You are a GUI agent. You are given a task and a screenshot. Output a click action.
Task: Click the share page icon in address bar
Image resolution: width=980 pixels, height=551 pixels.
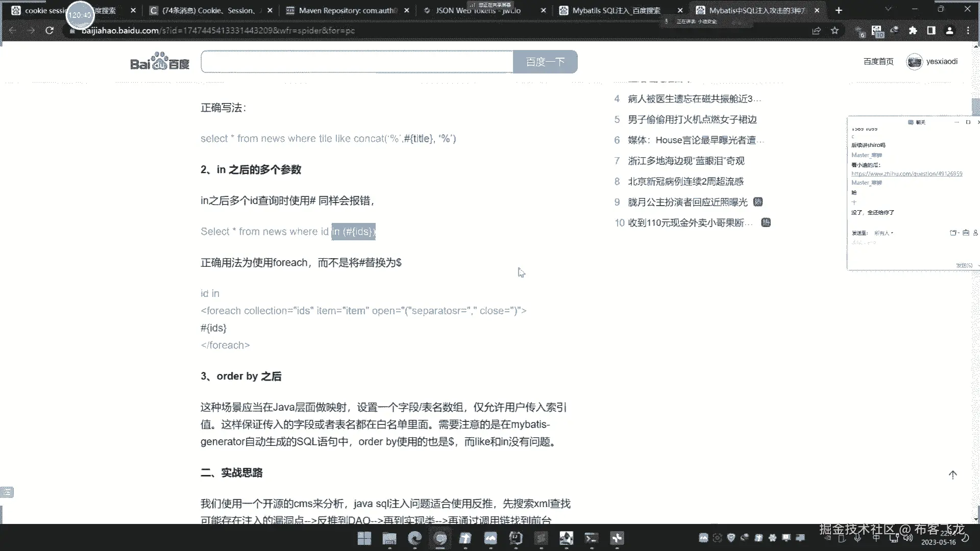pyautogui.click(x=816, y=31)
